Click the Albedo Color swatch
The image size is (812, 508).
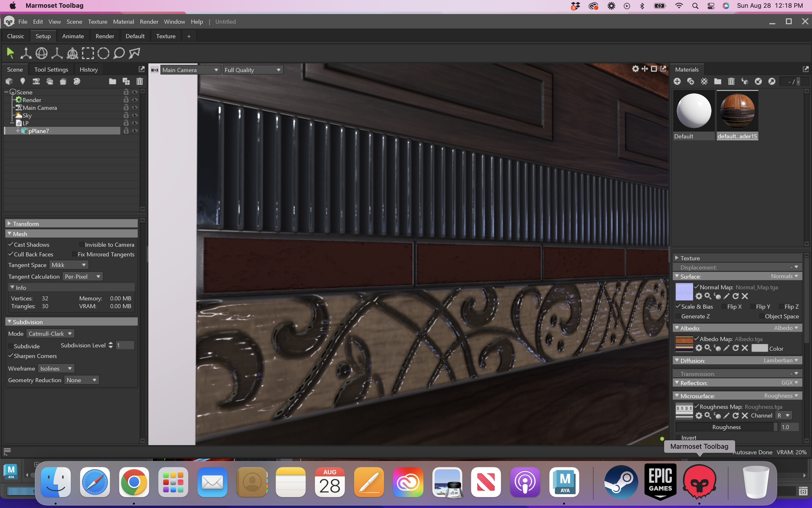click(759, 348)
